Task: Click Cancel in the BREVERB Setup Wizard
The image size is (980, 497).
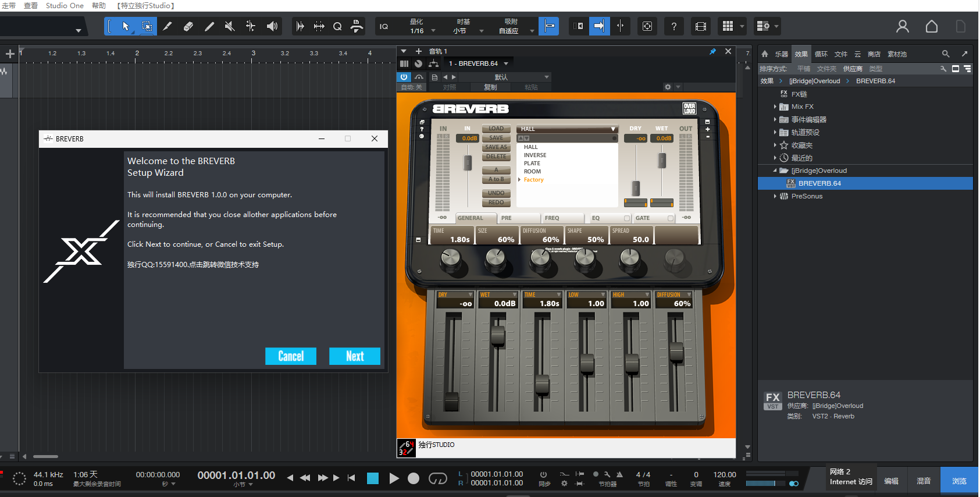Action: pyautogui.click(x=290, y=356)
